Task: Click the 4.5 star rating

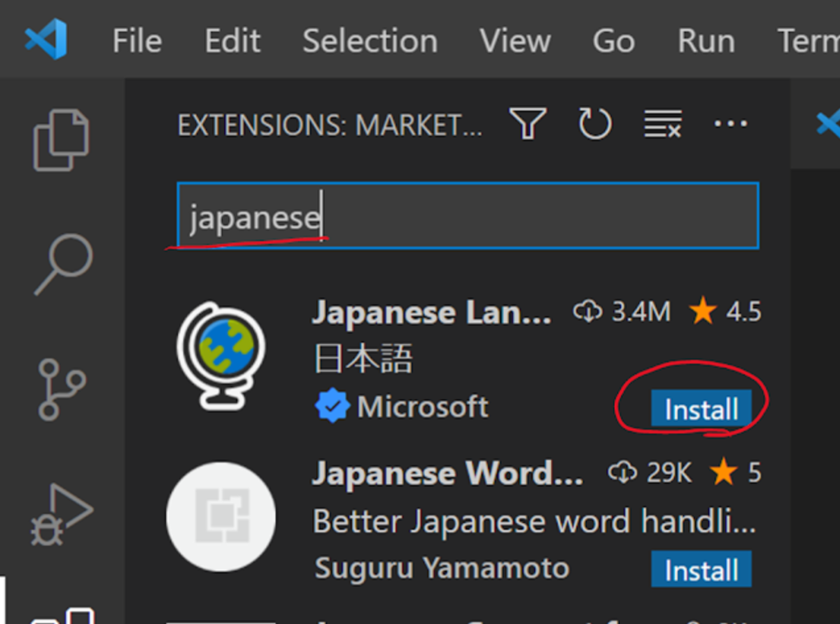Action: [725, 312]
